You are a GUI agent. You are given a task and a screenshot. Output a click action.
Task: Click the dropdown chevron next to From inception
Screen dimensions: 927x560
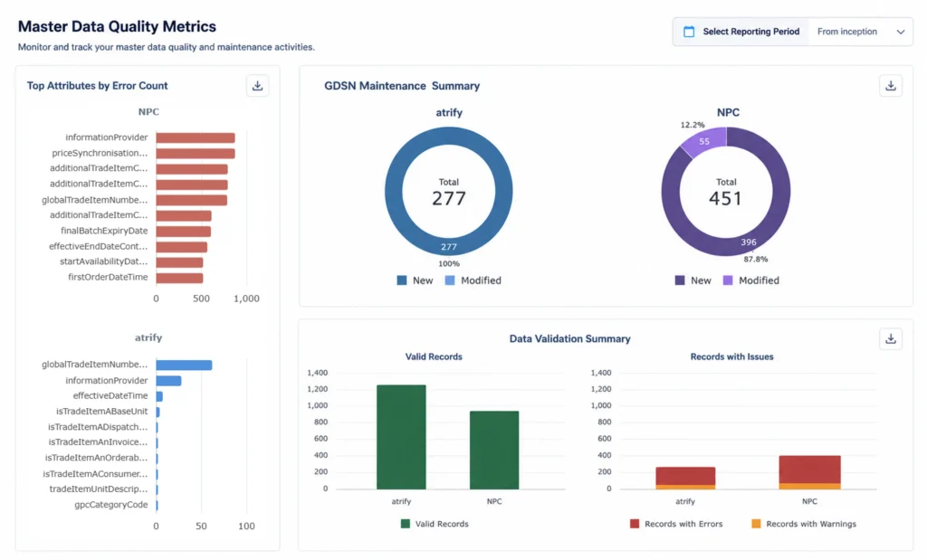tap(901, 32)
